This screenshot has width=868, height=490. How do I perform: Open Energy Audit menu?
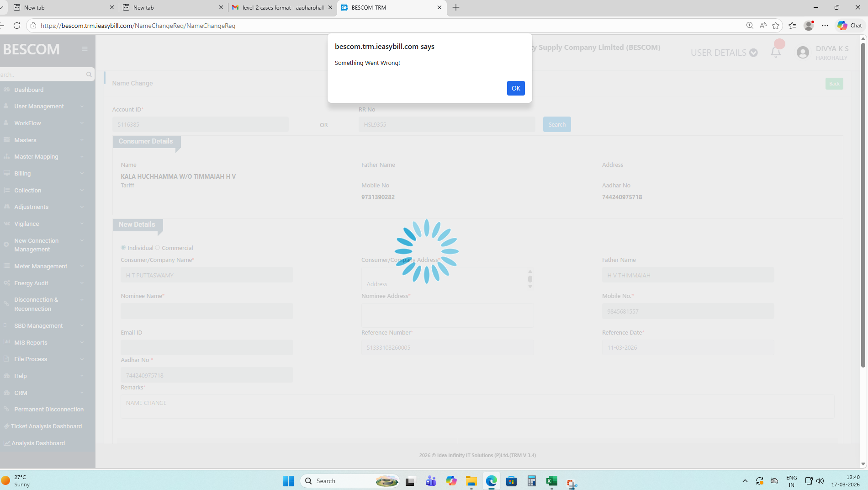pos(43,283)
